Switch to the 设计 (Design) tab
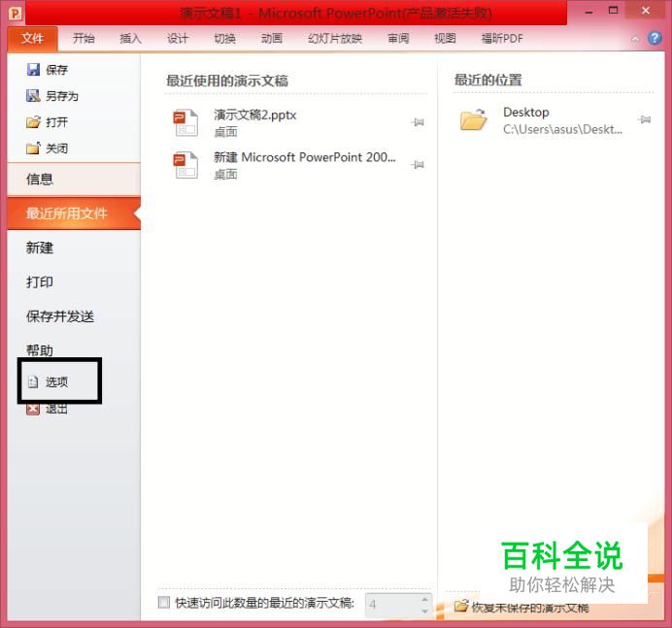The height and width of the screenshot is (628, 672). point(178,39)
